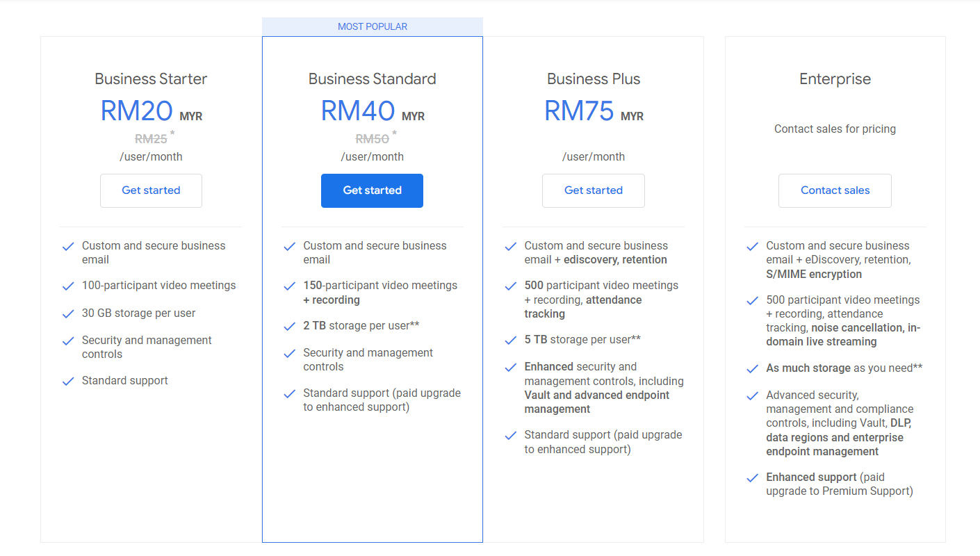Click Get started under Business Plus
The image size is (980, 556).
[594, 190]
